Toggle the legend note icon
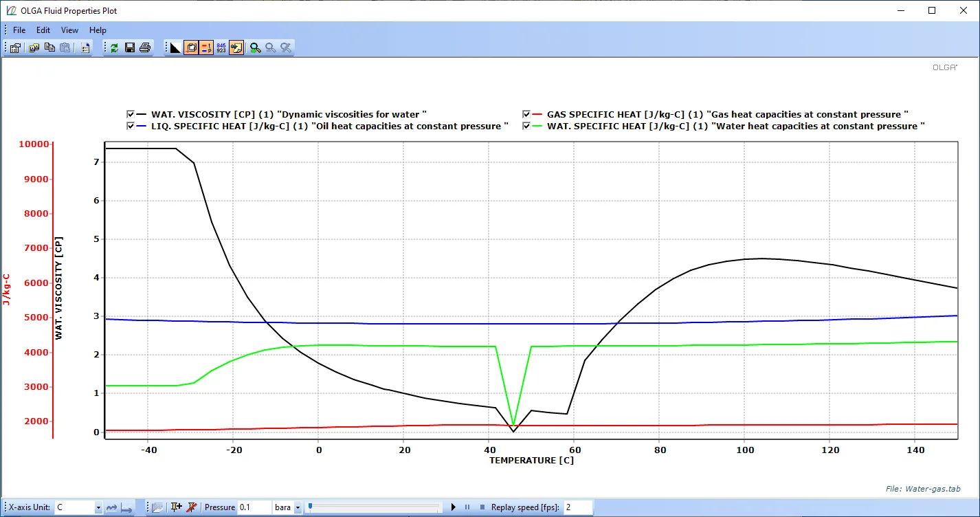This screenshot has width=980, height=517. 236,47
